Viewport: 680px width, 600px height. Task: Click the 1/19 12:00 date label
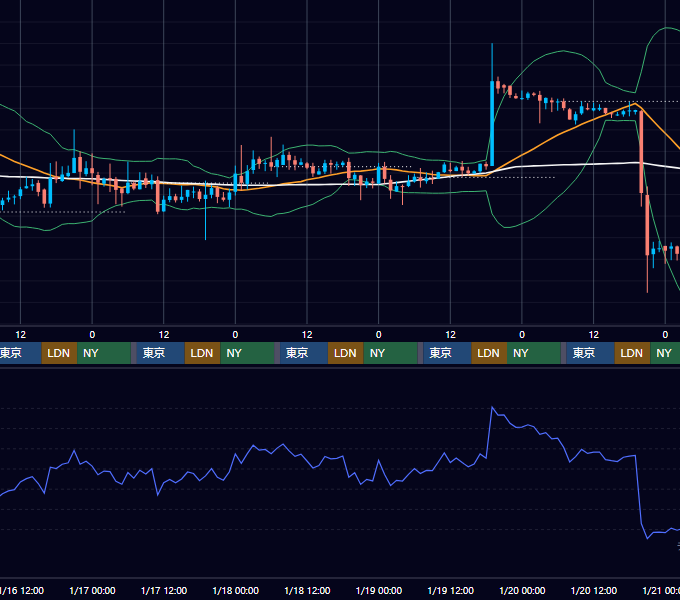451,590
